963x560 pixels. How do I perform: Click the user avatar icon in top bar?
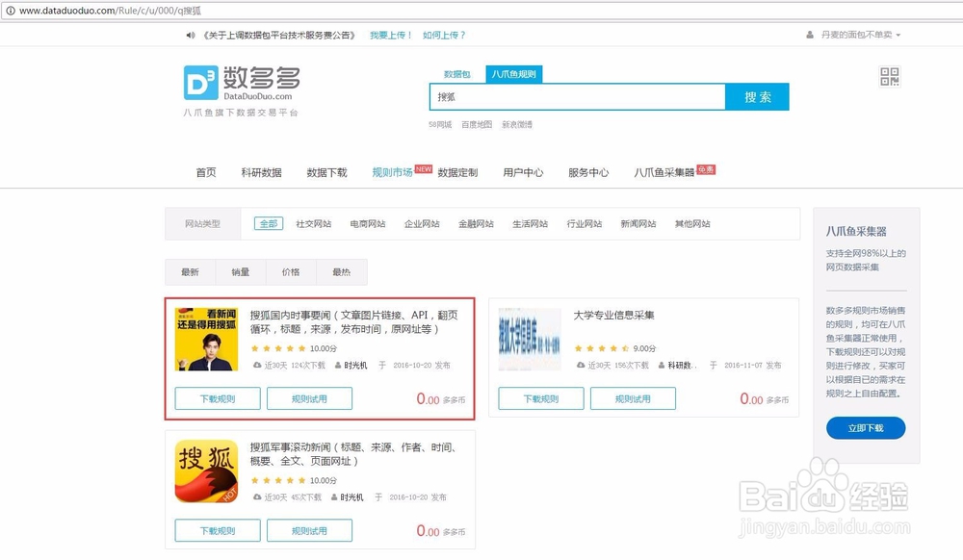point(810,35)
